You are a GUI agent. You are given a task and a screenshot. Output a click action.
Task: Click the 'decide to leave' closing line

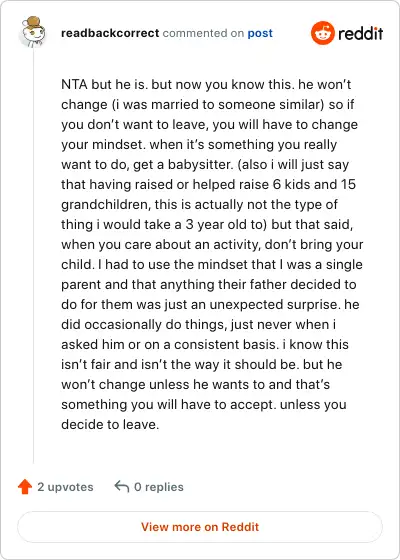click(x=110, y=425)
